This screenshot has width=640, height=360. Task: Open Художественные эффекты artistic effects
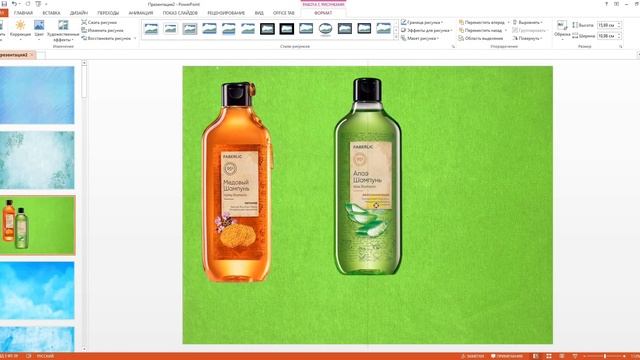(x=63, y=31)
